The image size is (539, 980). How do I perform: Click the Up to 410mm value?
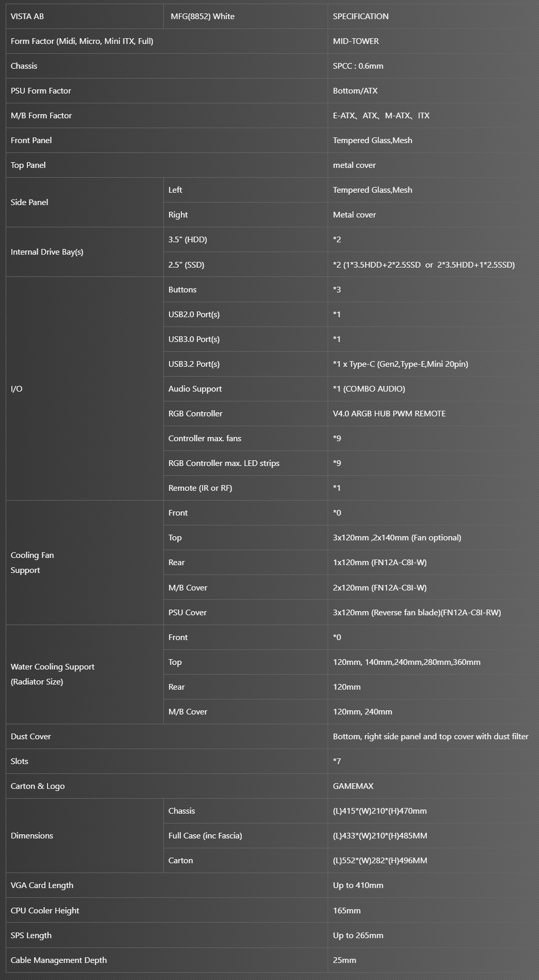click(358, 885)
